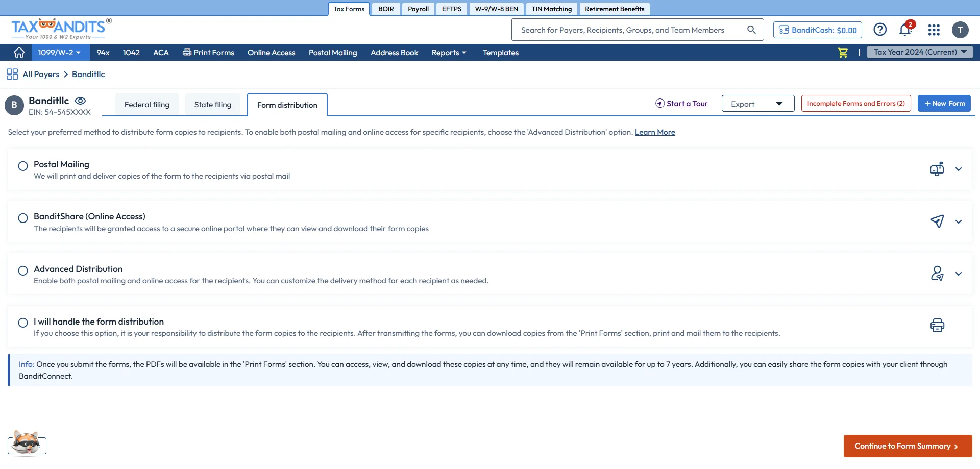The image size is (980, 469).
Task: Open the 94x menu item
Action: pyautogui.click(x=103, y=53)
